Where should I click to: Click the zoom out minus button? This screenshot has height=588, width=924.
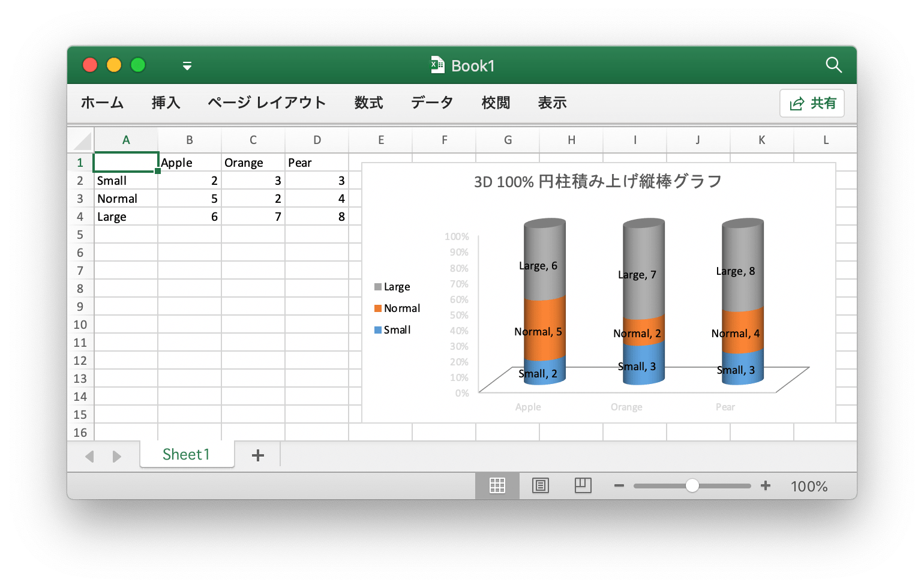(x=619, y=485)
